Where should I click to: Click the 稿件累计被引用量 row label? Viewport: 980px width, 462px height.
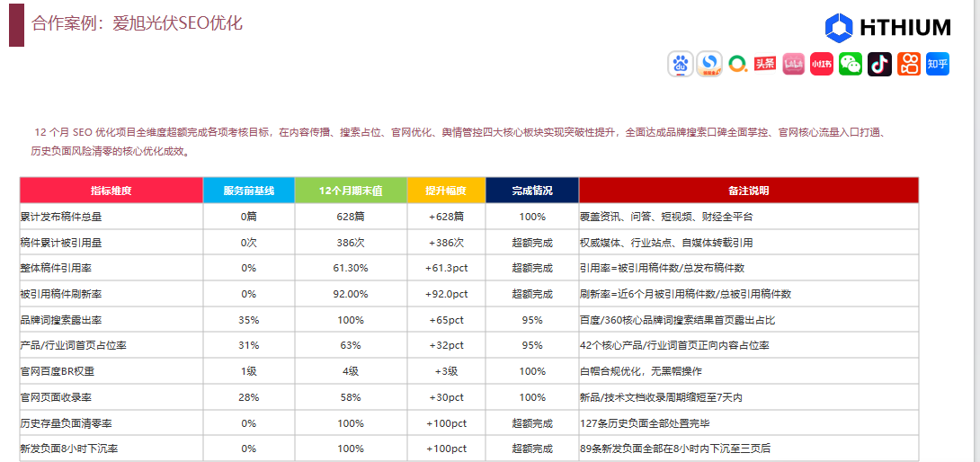coord(61,243)
